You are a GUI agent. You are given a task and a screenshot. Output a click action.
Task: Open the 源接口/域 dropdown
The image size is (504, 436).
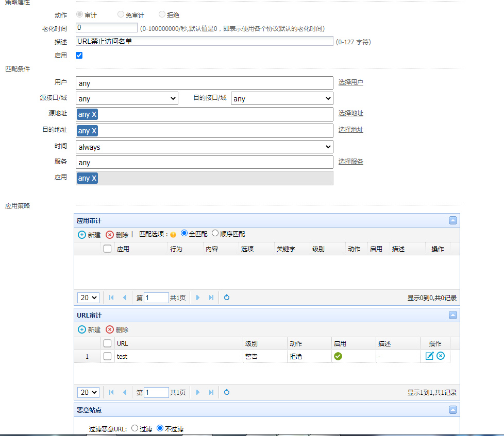(127, 98)
